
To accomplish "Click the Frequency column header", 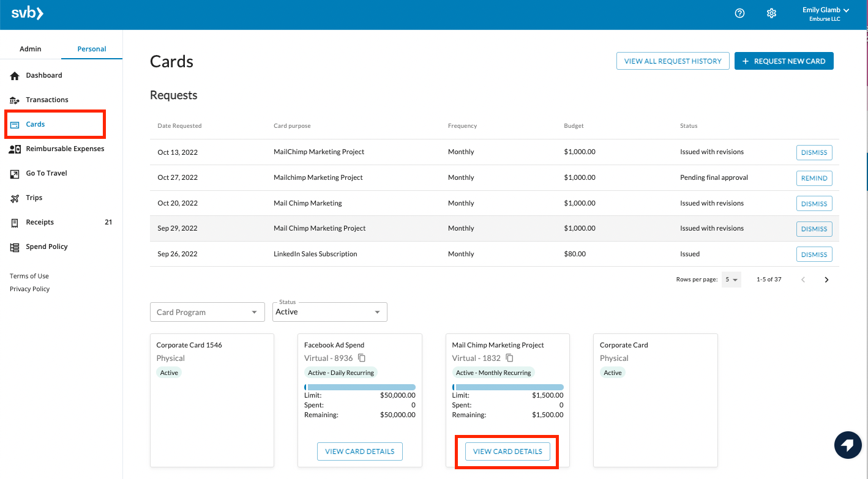I will (462, 126).
